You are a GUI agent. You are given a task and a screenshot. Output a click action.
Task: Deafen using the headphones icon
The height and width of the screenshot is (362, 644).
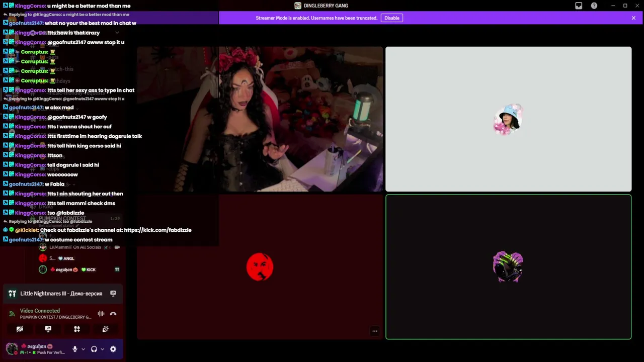(94, 349)
